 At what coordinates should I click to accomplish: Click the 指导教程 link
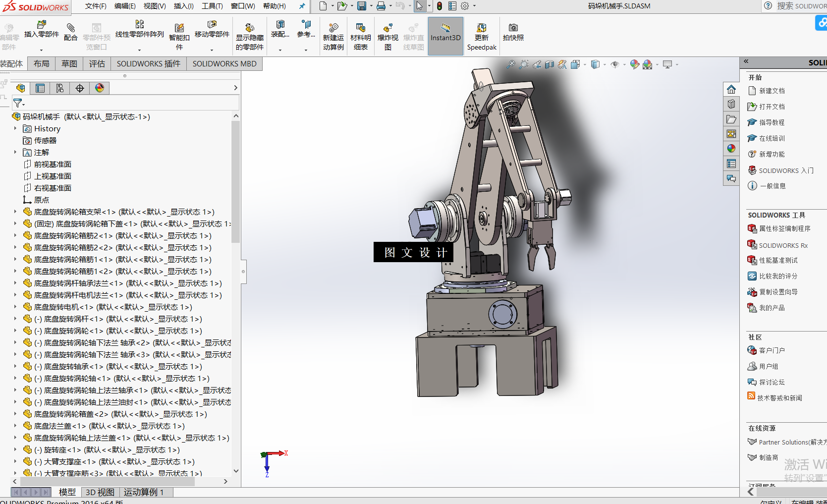pyautogui.click(x=772, y=122)
